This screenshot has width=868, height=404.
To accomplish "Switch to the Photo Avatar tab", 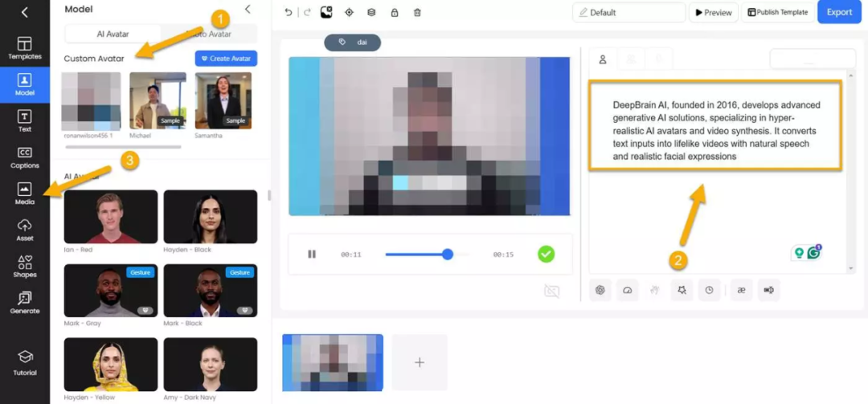I will 209,34.
